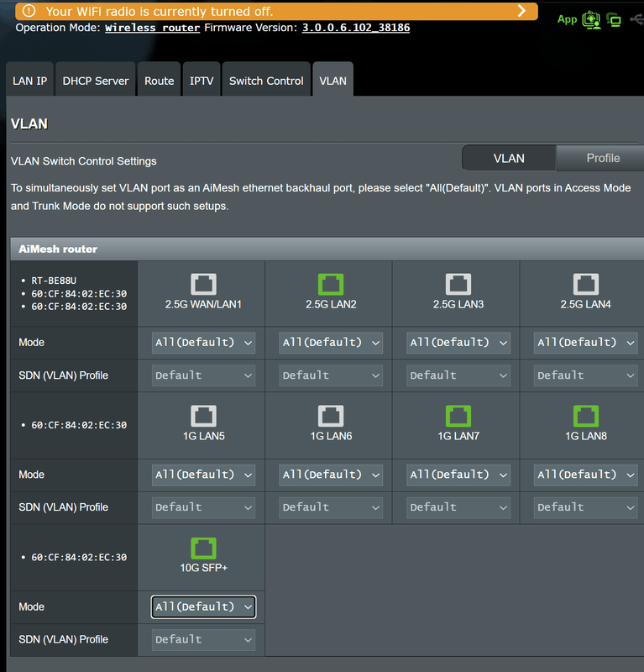Open SDN Profile dropdown for 1G LAN5
644x672 pixels.
[203, 507]
